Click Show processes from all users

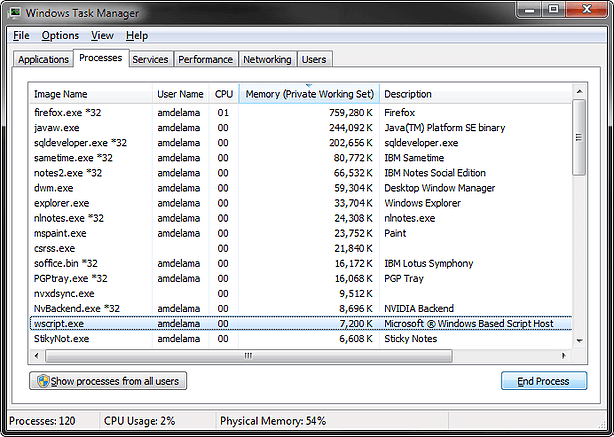tap(108, 381)
